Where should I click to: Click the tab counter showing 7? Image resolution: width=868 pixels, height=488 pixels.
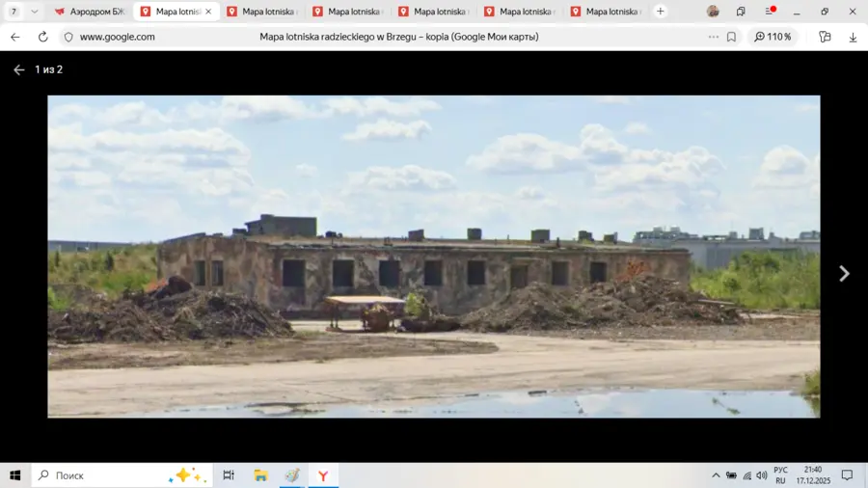14,12
